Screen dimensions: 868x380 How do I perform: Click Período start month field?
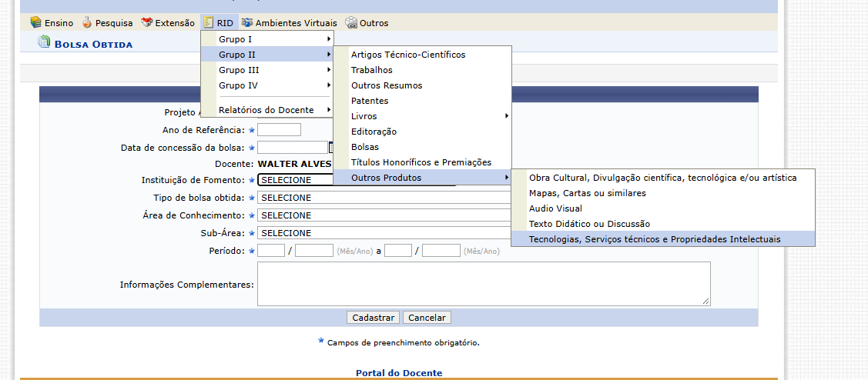point(271,251)
